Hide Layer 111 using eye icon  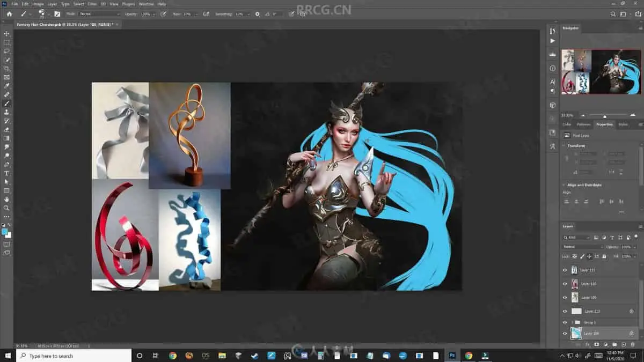565,270
